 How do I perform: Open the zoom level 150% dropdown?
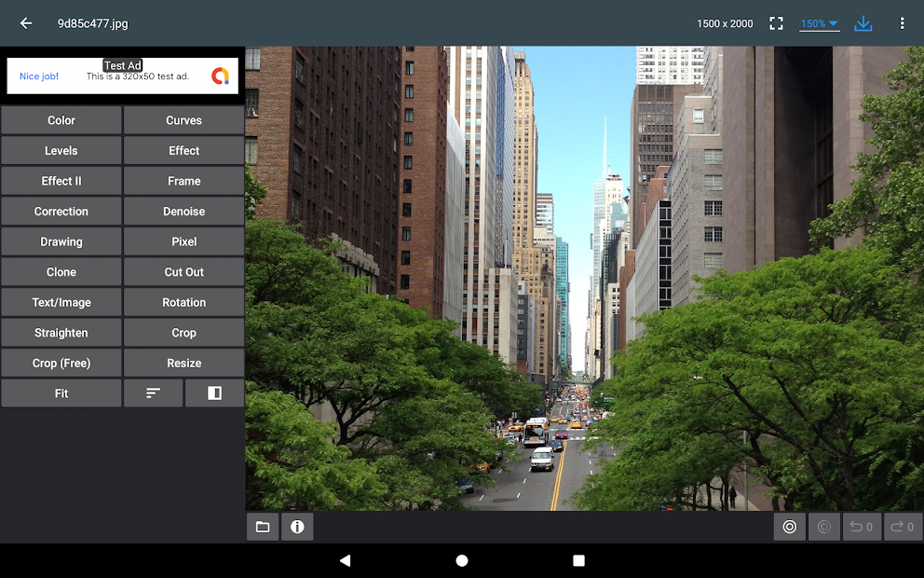(817, 23)
